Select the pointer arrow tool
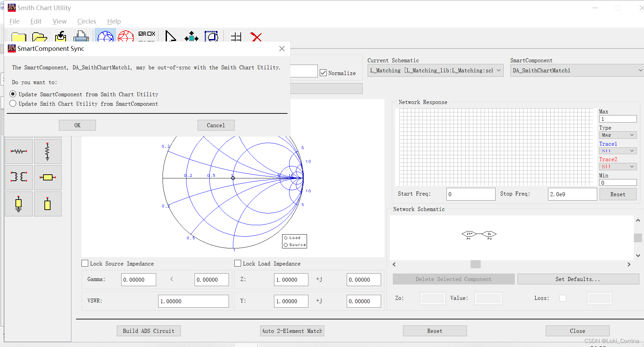644x347 pixels. (170, 36)
